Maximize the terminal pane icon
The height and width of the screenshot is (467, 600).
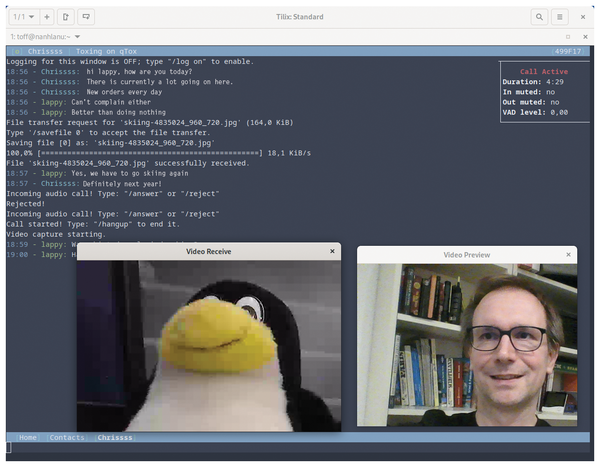[568, 37]
